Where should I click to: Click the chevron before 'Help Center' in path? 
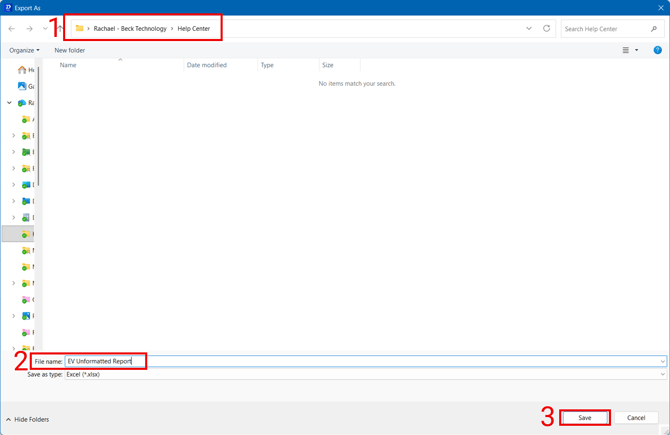(172, 29)
